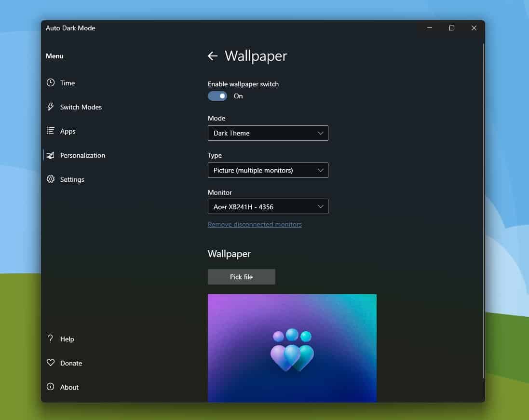Go back using the left arrow
The image size is (529, 420).
212,56
